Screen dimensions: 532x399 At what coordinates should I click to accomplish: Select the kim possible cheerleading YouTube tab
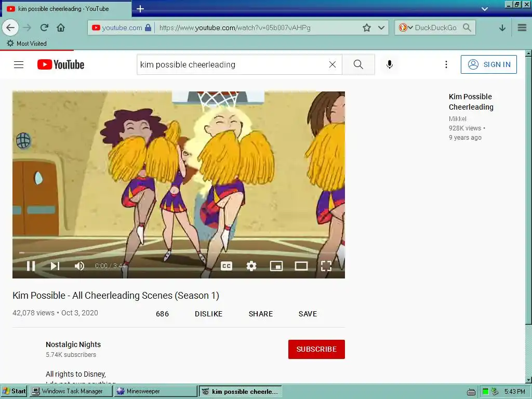click(66, 9)
